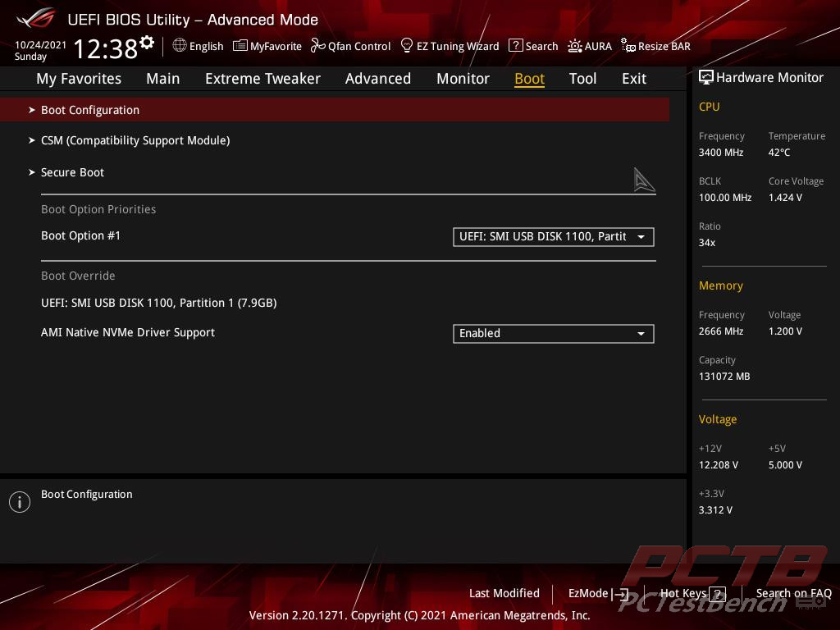The height and width of the screenshot is (630, 840).
Task: Click AMI Native NVMe Driver Support label
Action: [128, 332]
